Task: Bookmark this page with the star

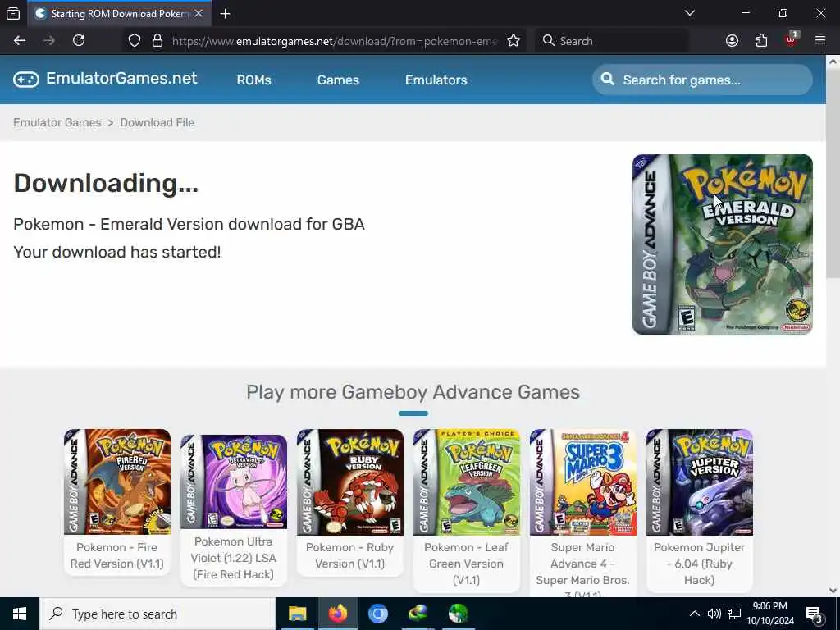Action: (x=514, y=41)
